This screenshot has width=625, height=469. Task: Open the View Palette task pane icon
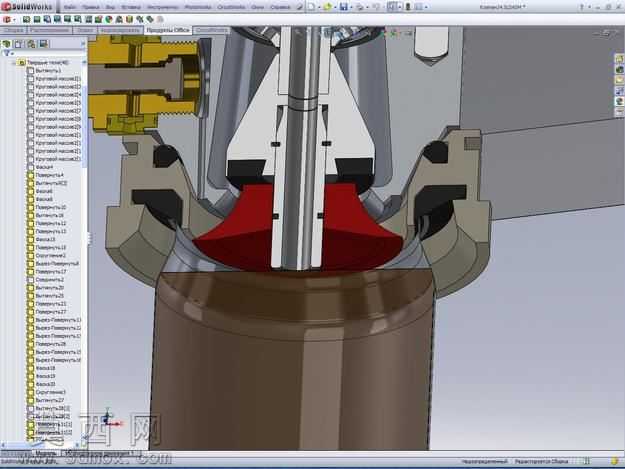pos(620,91)
